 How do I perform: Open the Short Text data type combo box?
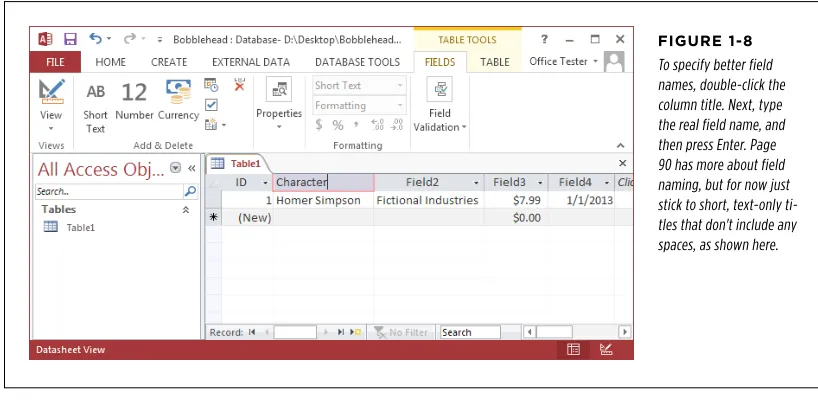click(359, 86)
